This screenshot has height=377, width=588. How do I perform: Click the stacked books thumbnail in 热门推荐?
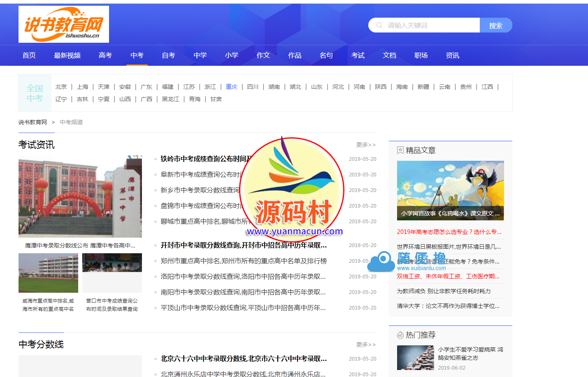[415, 358]
